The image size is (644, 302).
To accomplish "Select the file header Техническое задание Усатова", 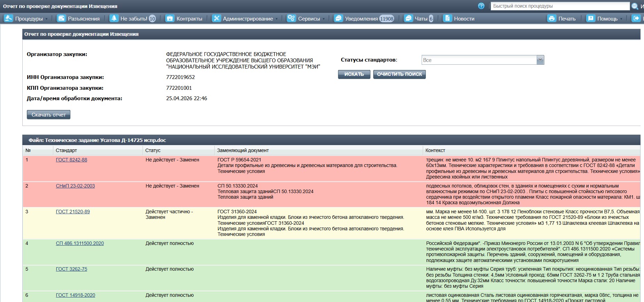I will point(97,140).
